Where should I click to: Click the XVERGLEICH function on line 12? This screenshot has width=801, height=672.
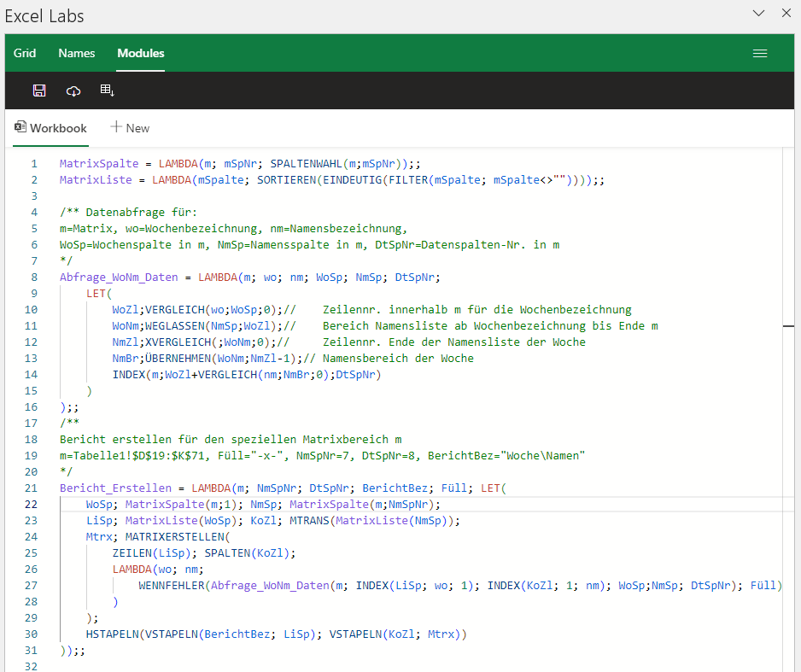point(178,342)
